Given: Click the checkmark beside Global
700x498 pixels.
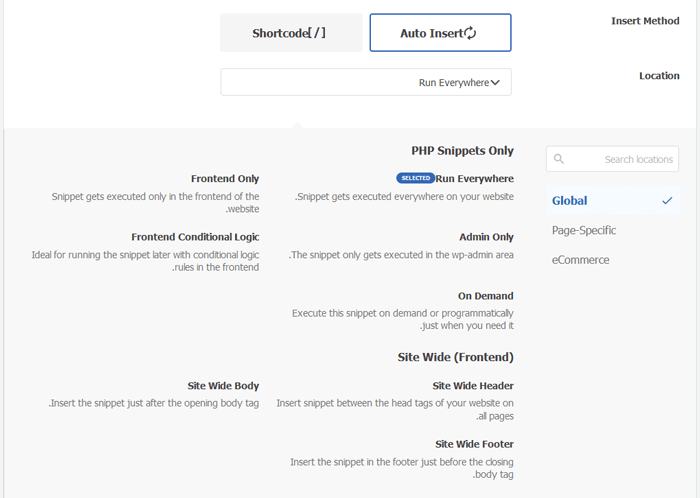Looking at the screenshot, I should click(667, 201).
